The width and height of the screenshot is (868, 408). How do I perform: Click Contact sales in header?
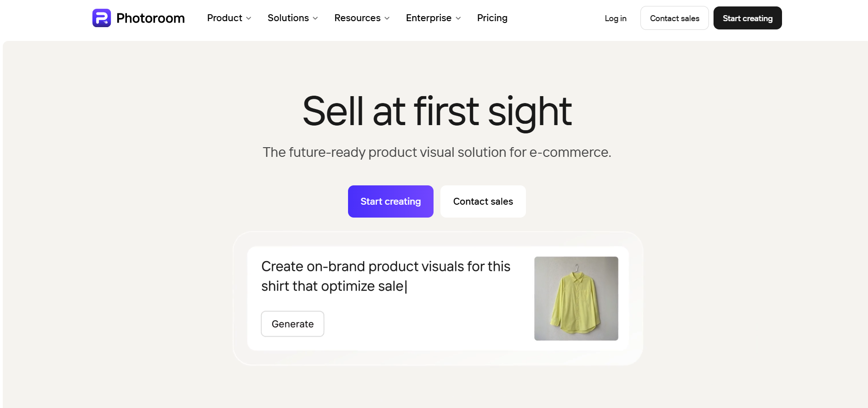(674, 18)
